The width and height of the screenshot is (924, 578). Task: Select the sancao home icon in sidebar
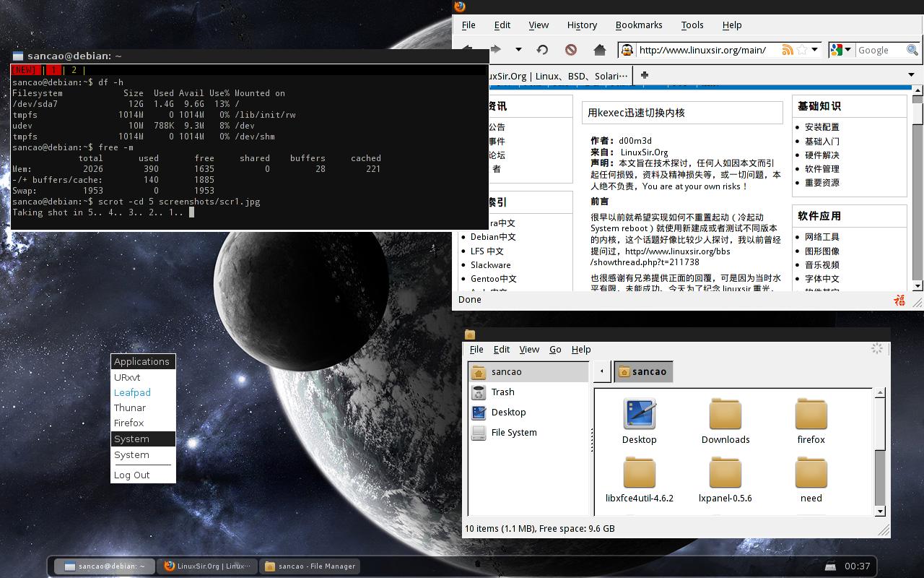(479, 372)
